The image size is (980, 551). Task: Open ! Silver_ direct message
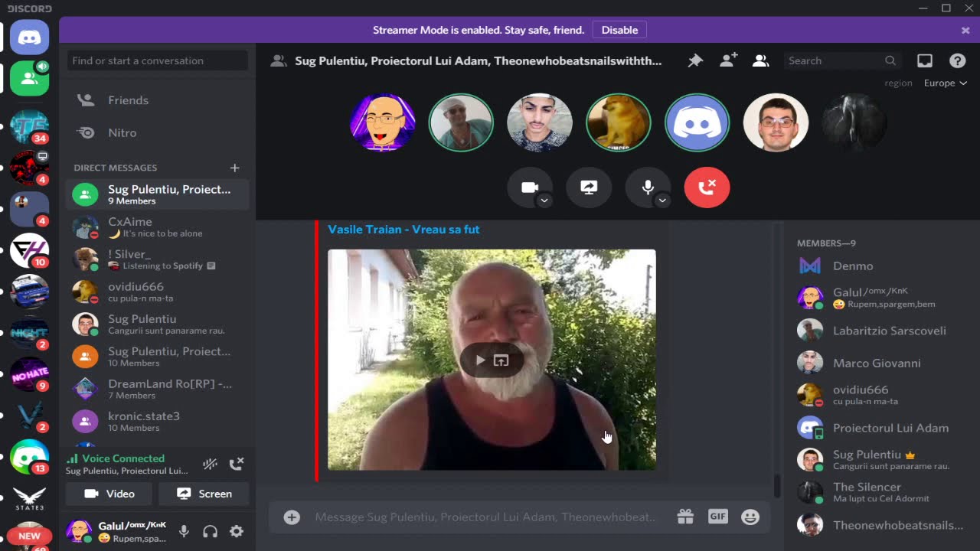pyautogui.click(x=158, y=259)
